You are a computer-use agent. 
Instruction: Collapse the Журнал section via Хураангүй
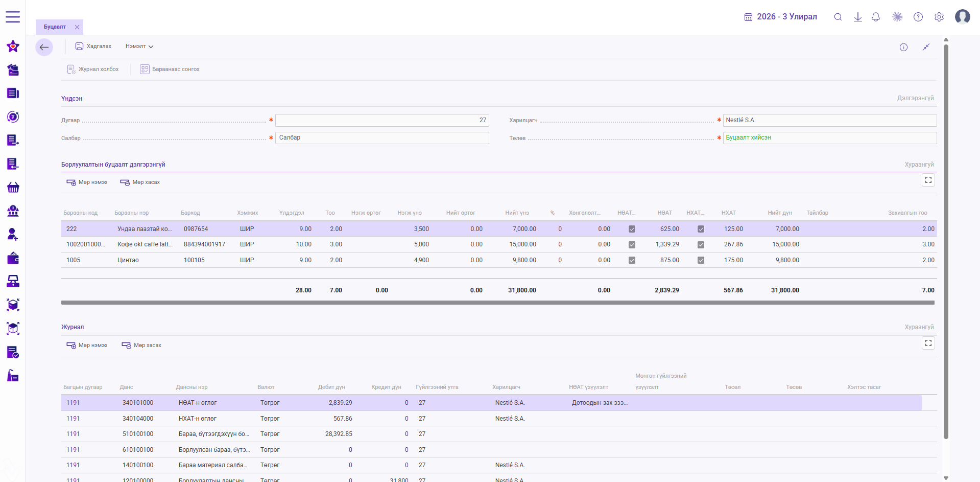coord(919,327)
